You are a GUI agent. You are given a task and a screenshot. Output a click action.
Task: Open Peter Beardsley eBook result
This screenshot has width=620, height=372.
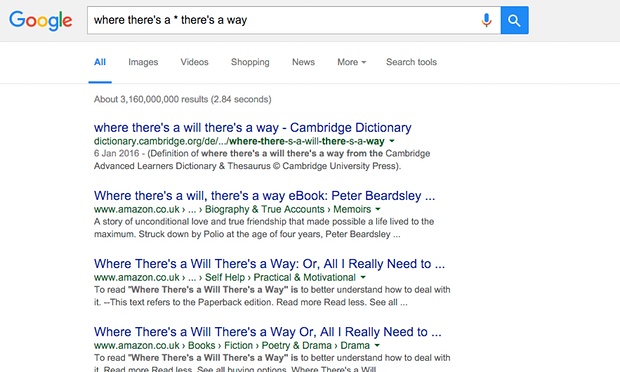click(x=265, y=195)
